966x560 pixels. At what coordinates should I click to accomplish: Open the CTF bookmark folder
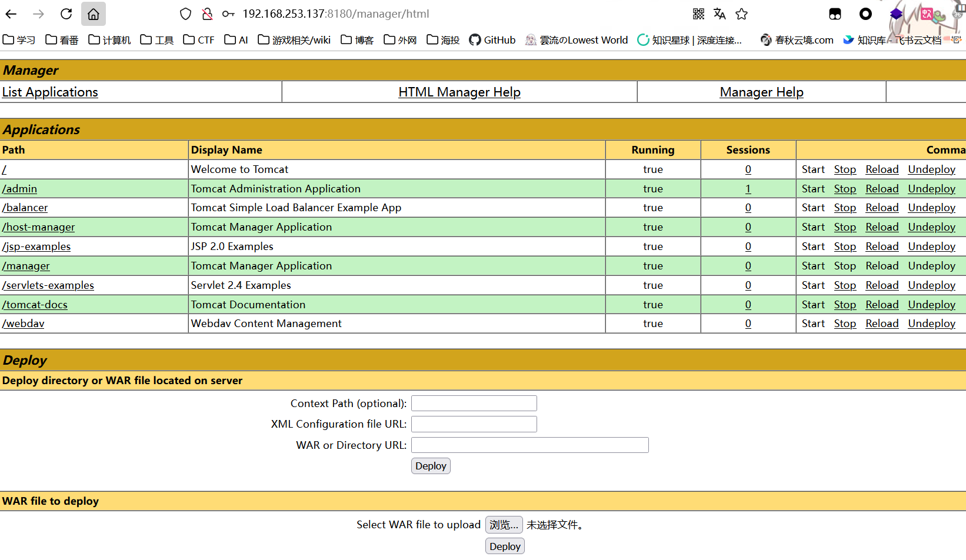click(199, 40)
